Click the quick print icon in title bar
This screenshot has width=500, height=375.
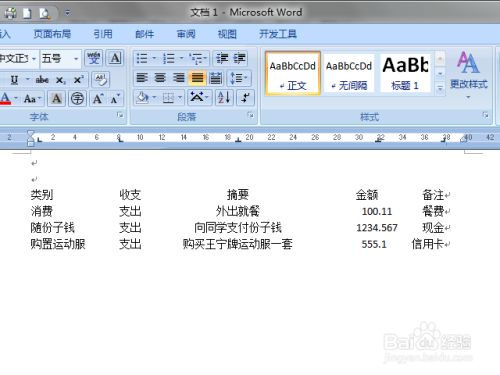[x=10, y=13]
